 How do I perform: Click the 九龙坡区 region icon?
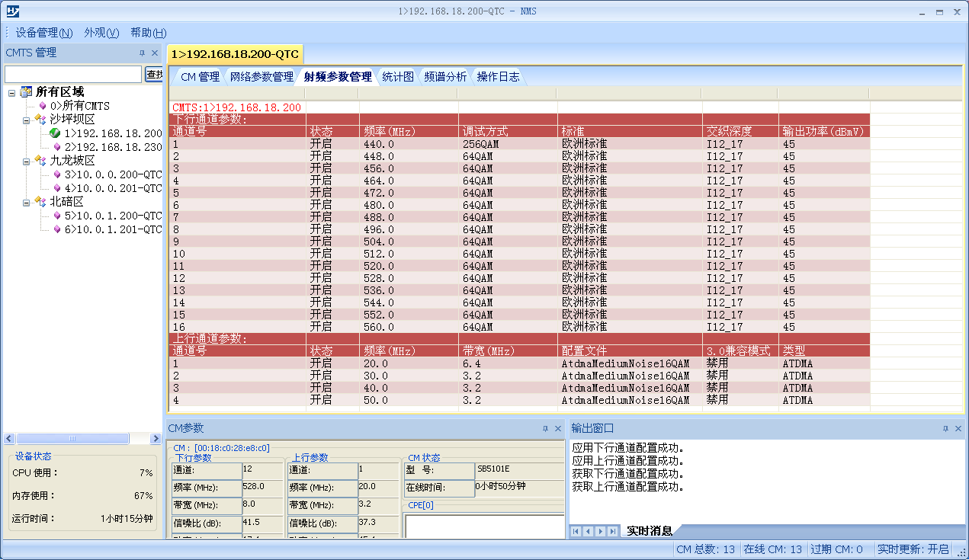pos(41,161)
